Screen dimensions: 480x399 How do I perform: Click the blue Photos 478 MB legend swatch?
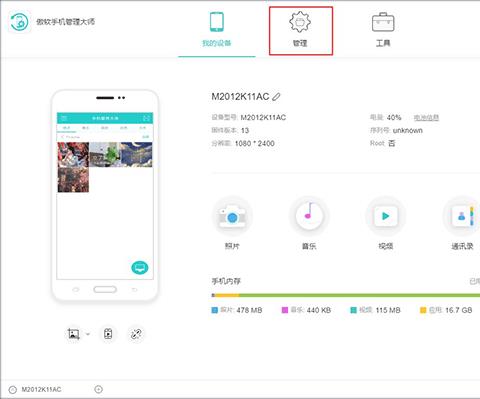point(215,310)
